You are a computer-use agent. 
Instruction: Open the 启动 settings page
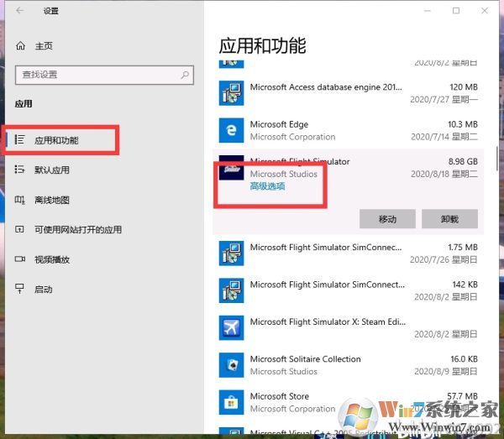pyautogui.click(x=44, y=290)
